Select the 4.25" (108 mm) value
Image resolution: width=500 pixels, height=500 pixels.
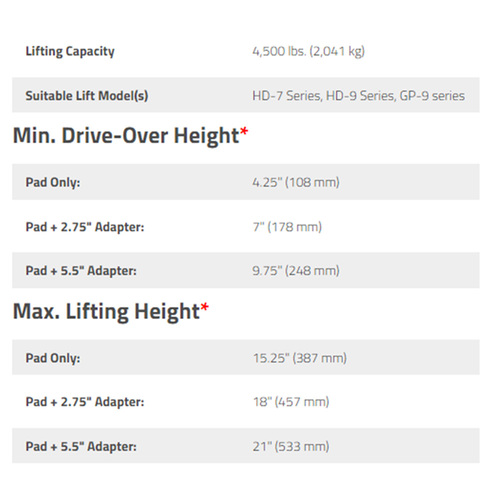296,182
